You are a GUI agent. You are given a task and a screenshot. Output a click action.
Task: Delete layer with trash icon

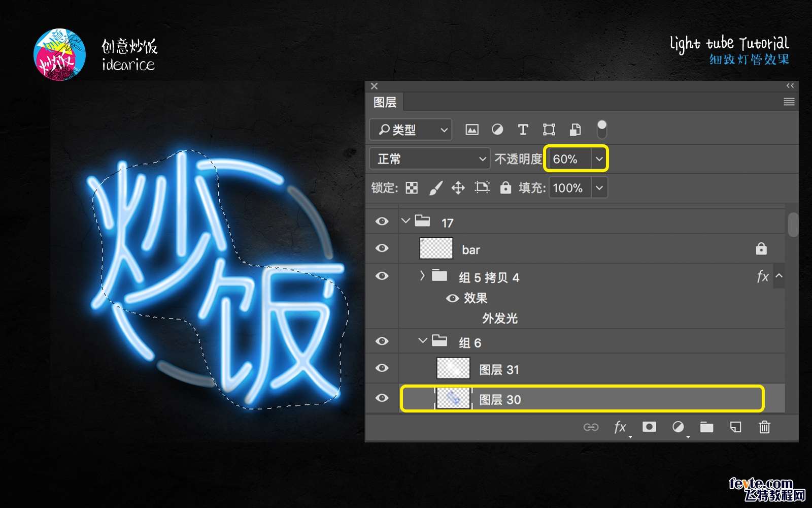coord(764,427)
